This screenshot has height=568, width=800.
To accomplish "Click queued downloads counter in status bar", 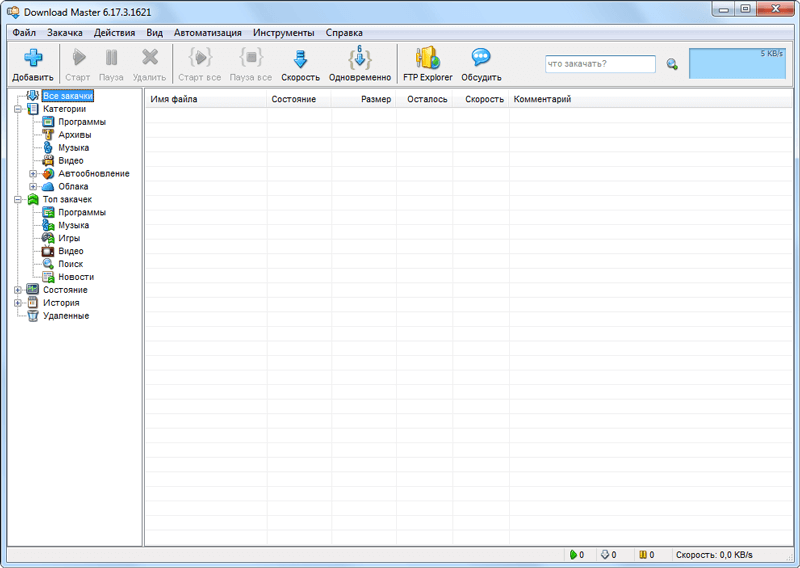I will pos(609,555).
